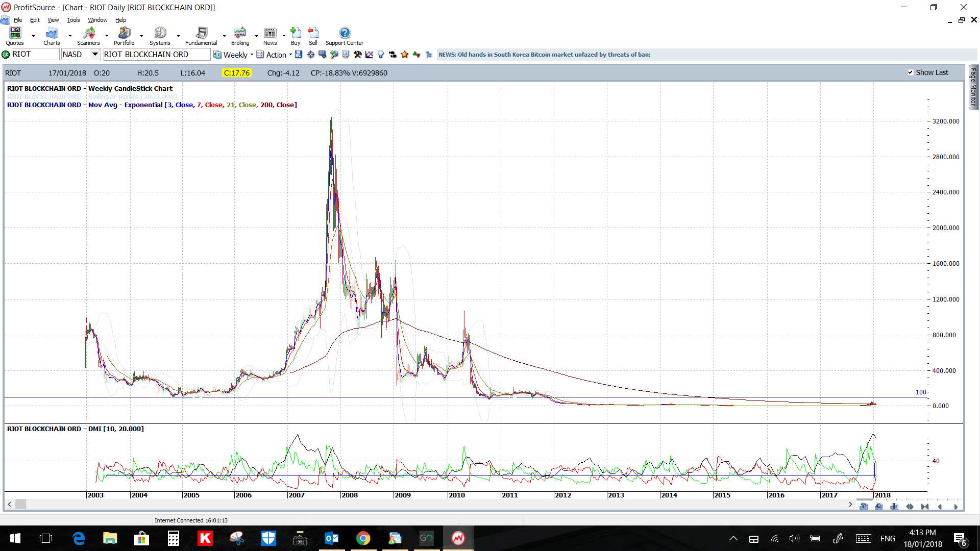Screen dimensions: 980x551
Task: Open the Edit menu
Action: pyautogui.click(x=35, y=20)
